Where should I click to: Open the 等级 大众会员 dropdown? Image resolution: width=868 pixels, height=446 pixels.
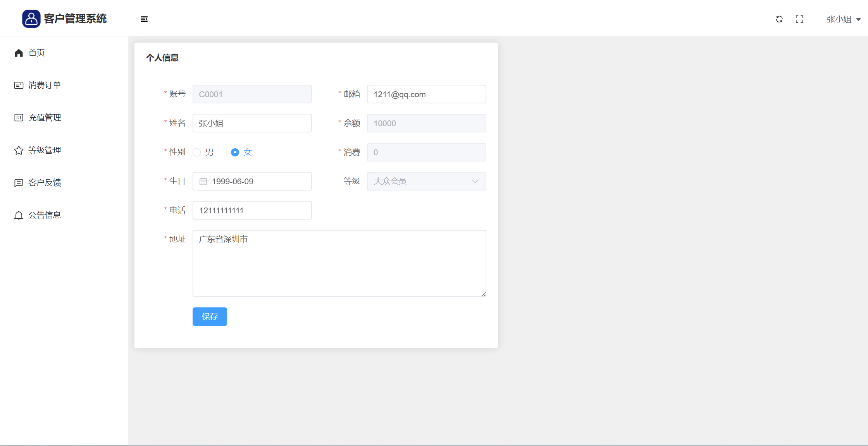click(426, 181)
